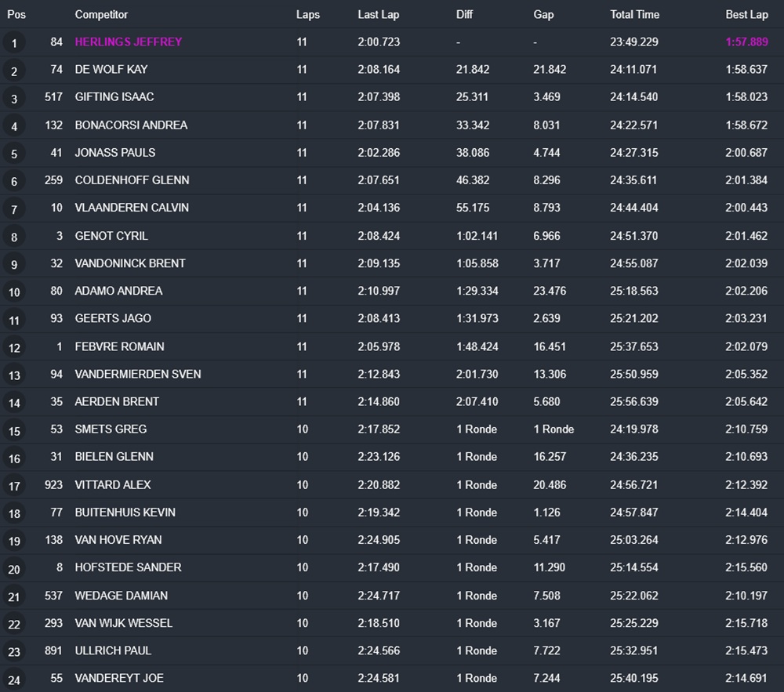Click the Diff column header
Image resolution: width=784 pixels, height=692 pixels.
point(464,14)
